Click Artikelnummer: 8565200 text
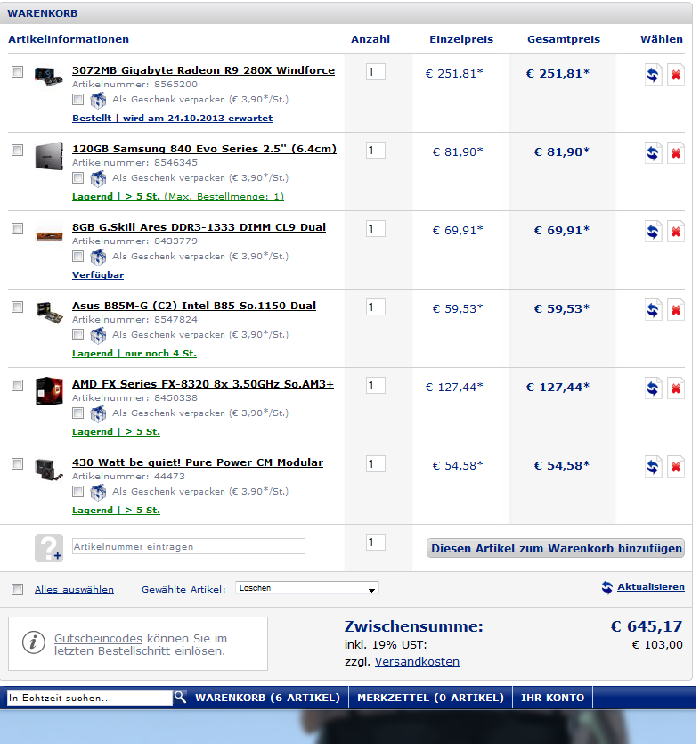Image resolution: width=700 pixels, height=744 pixels. tap(134, 85)
